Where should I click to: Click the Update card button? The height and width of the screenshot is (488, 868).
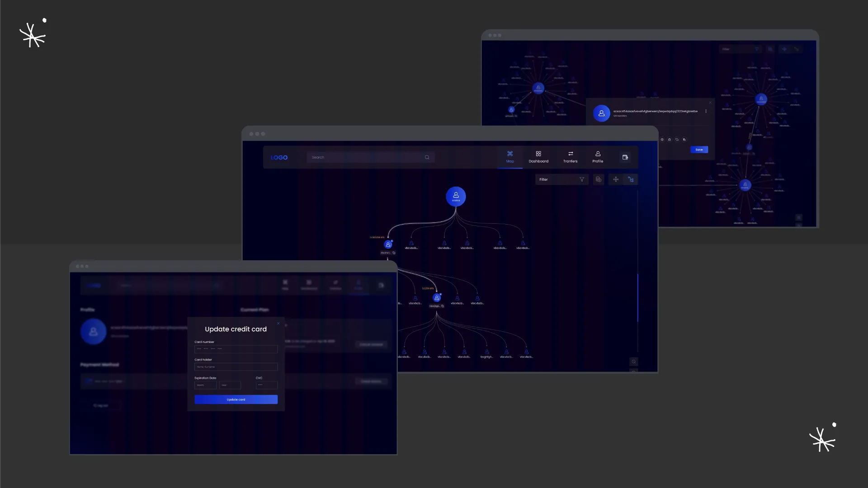[236, 399]
